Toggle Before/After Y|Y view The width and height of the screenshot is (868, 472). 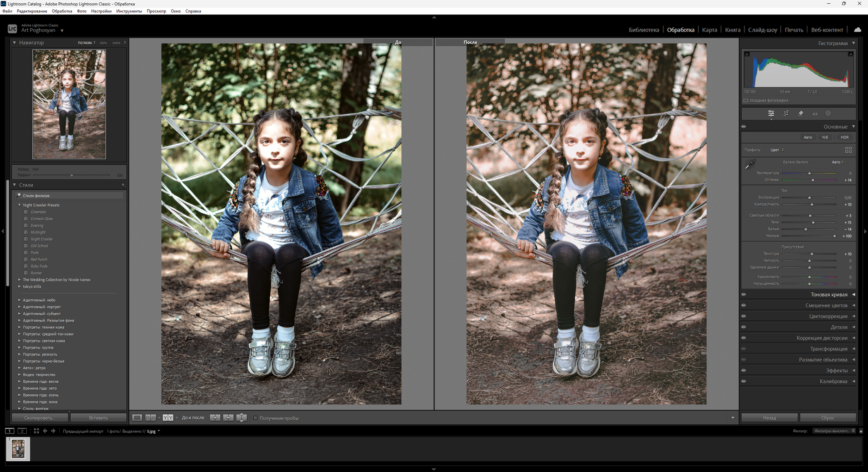168,417
